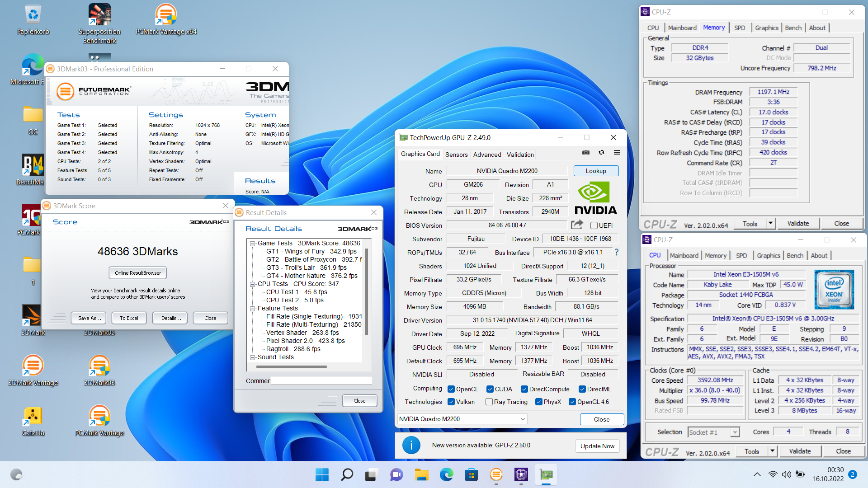Toggle CUDA checkbox
Image resolution: width=868 pixels, height=488 pixels.
coord(490,389)
